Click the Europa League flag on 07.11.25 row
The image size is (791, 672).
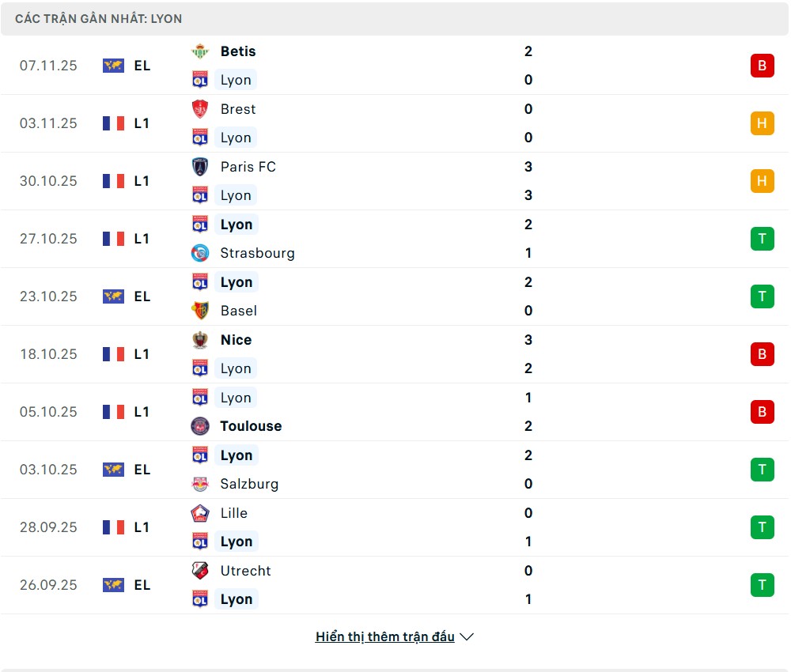[x=113, y=66]
